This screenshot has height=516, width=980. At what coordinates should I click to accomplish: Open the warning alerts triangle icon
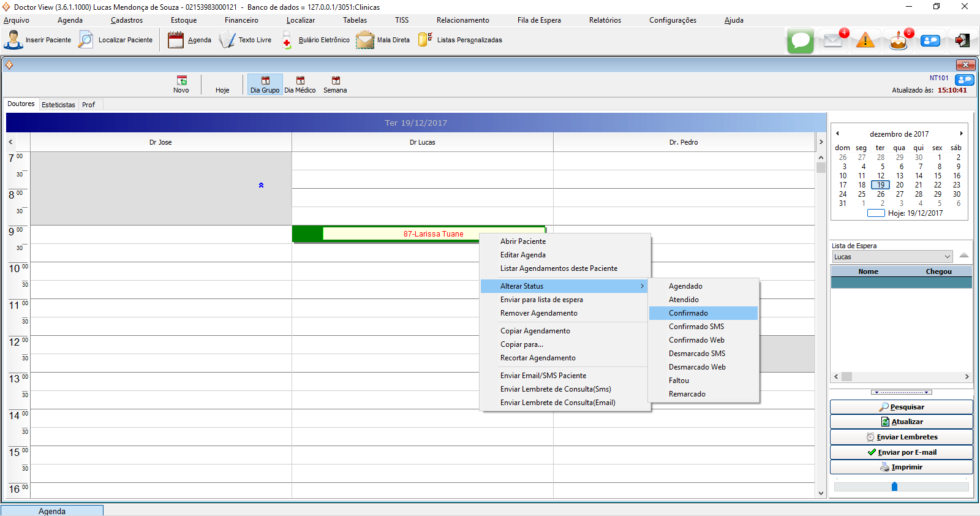(865, 41)
